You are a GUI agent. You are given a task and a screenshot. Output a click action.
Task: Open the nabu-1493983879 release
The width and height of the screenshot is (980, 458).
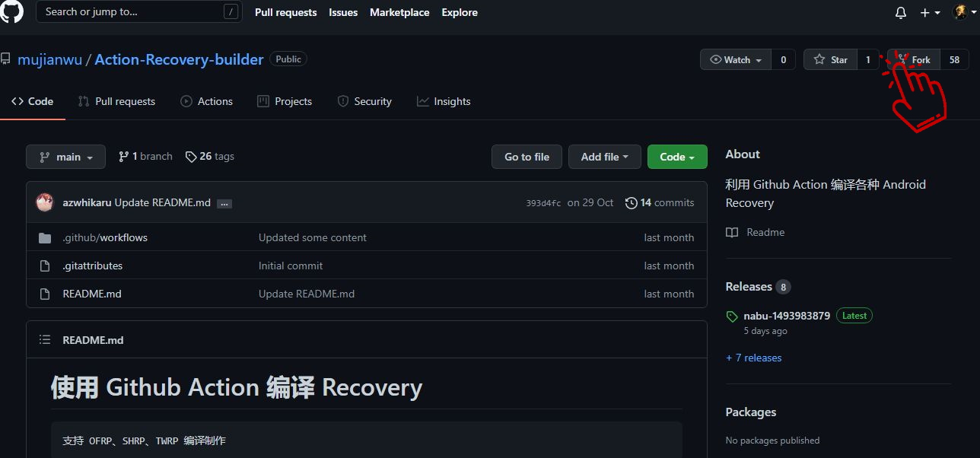(x=787, y=316)
